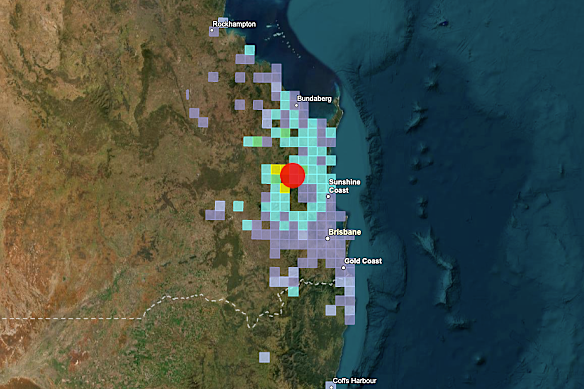Click the Gold Coast label
Screen dimensions: 584x389
(x=363, y=261)
